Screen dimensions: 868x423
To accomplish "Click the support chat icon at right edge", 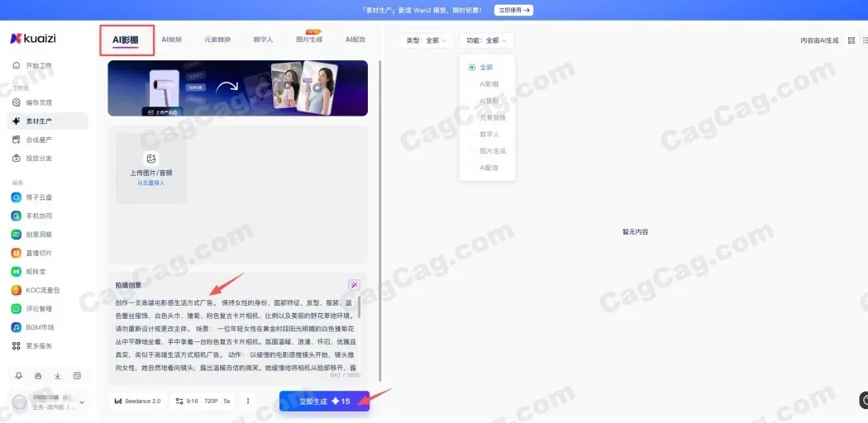I will (864, 401).
